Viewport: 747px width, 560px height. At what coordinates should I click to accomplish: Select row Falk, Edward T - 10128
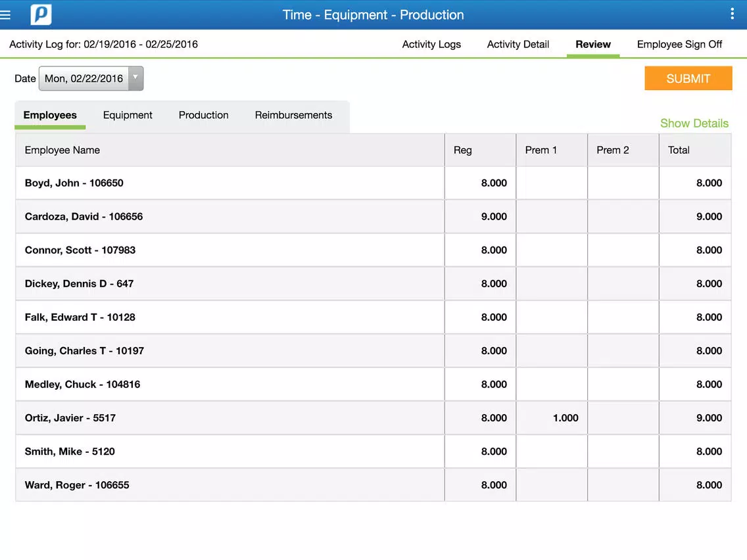(x=373, y=317)
